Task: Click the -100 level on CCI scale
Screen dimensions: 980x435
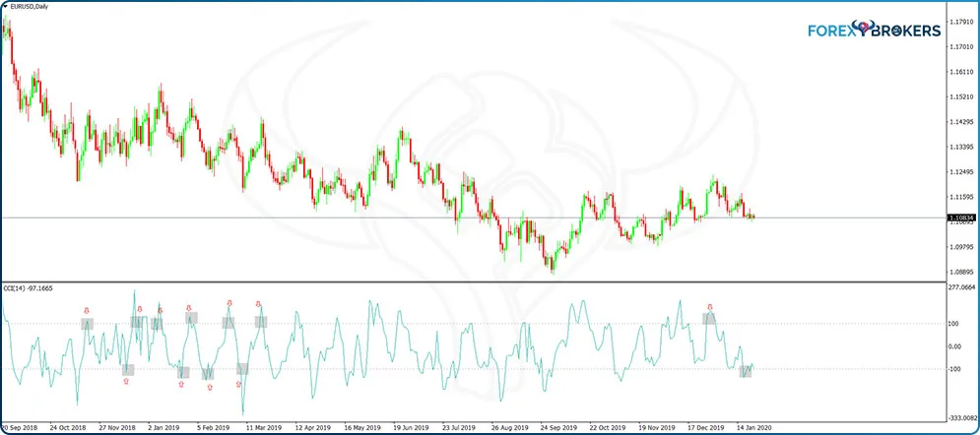Action: tap(953, 369)
